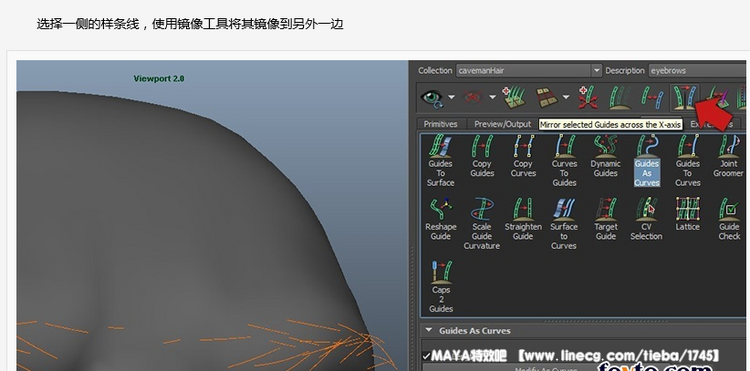The image size is (750, 371).
Task: Open the Joint Groomer tool
Action: pyautogui.click(x=728, y=156)
